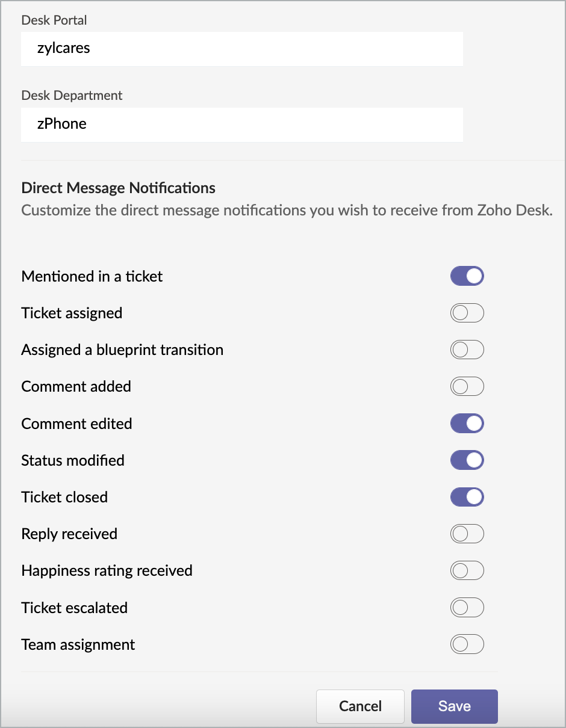Disable the Mentioned in a ticket toggle

pos(467,276)
